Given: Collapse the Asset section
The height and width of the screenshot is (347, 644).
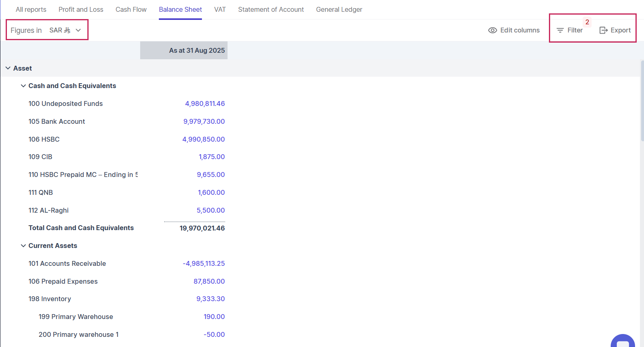Looking at the screenshot, I should (x=8, y=68).
